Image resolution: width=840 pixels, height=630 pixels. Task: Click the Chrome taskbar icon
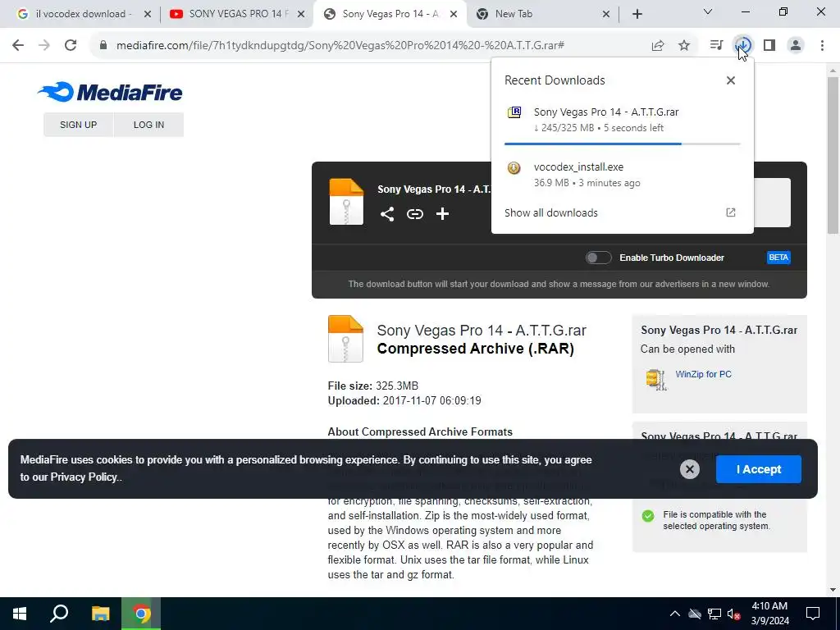pyautogui.click(x=141, y=614)
